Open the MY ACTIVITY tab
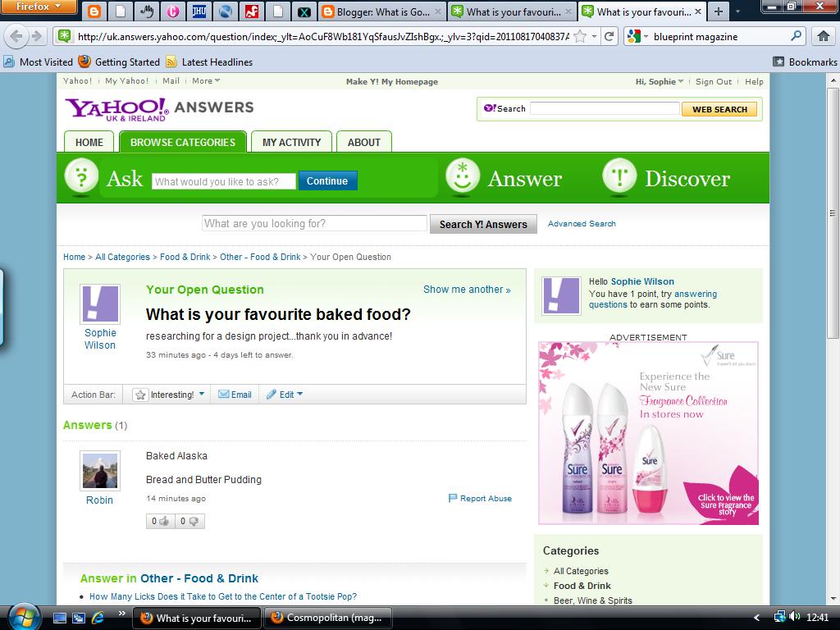Image resolution: width=840 pixels, height=630 pixels. pos(291,142)
